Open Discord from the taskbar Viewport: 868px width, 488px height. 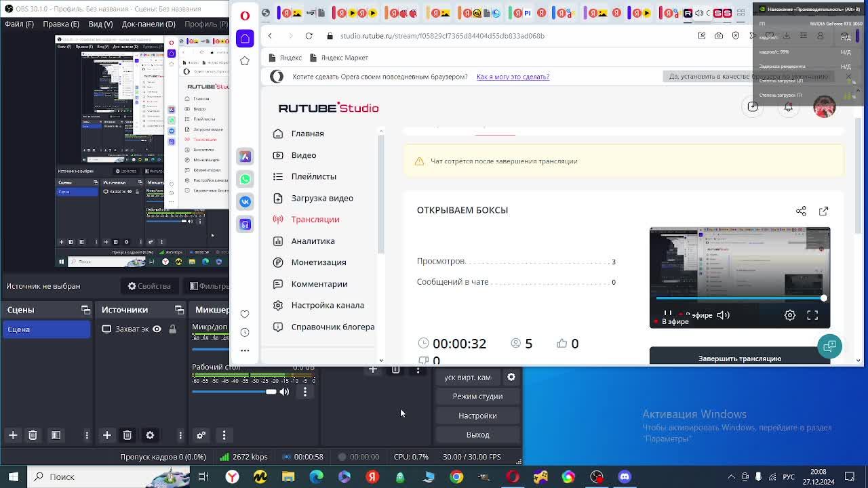[625, 476]
